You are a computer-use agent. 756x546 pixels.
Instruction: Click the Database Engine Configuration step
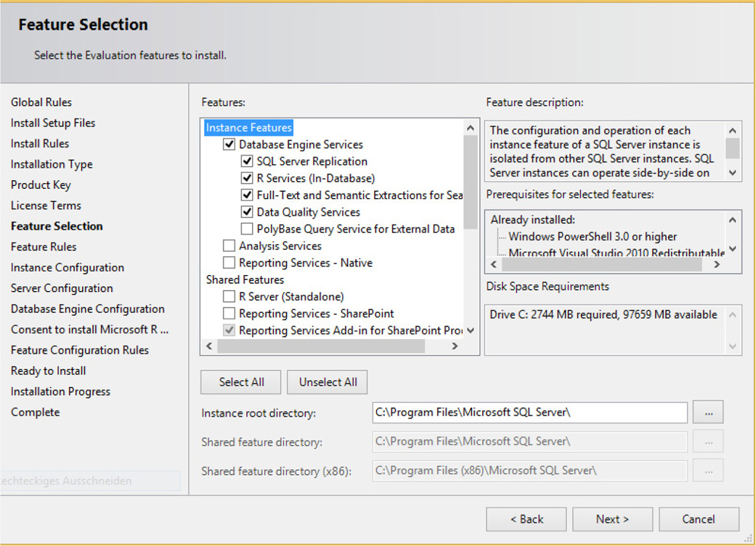click(x=88, y=309)
